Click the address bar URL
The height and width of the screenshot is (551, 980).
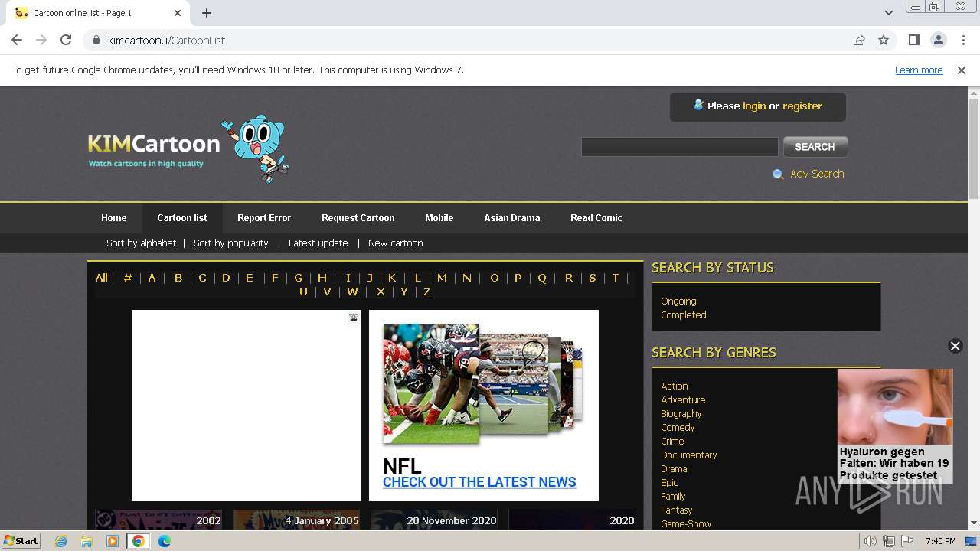point(166,40)
